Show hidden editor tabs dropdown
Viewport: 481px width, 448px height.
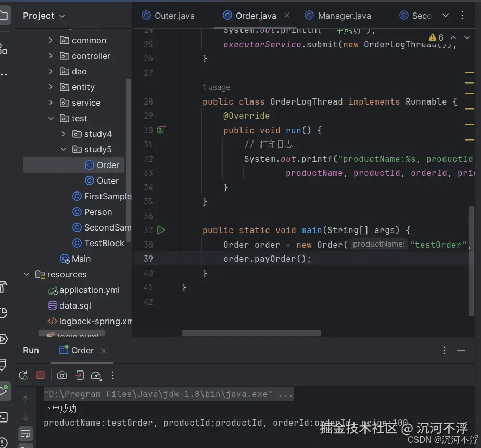tap(446, 15)
